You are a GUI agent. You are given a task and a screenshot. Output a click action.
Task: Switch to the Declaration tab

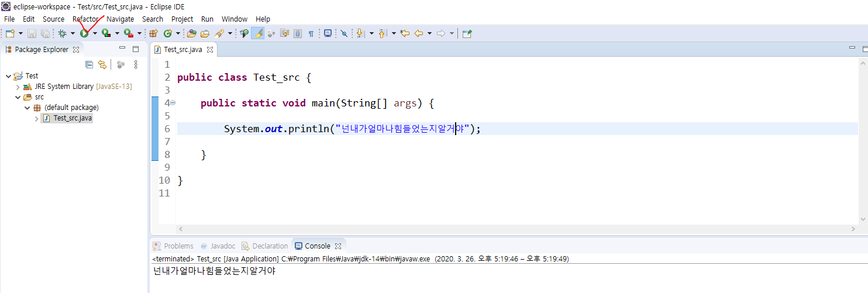(x=264, y=246)
